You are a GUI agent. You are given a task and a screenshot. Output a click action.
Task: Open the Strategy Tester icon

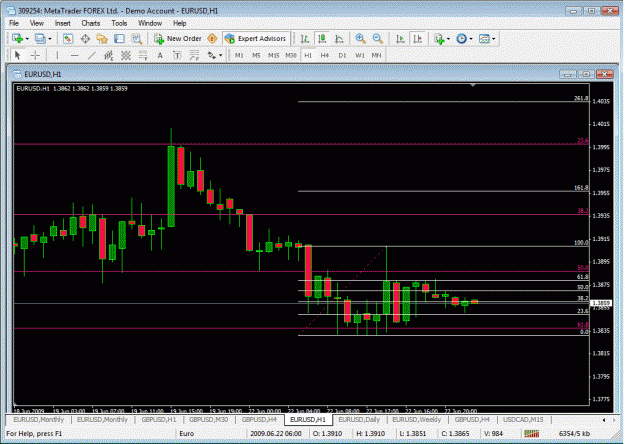click(137, 39)
